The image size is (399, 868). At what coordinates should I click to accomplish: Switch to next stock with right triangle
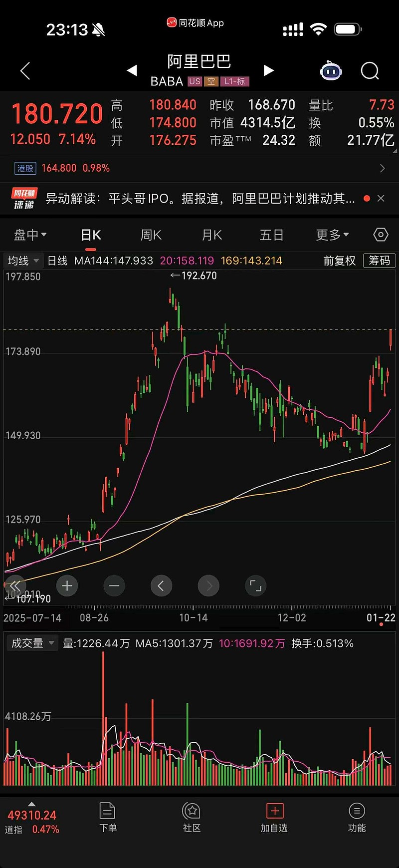point(268,70)
